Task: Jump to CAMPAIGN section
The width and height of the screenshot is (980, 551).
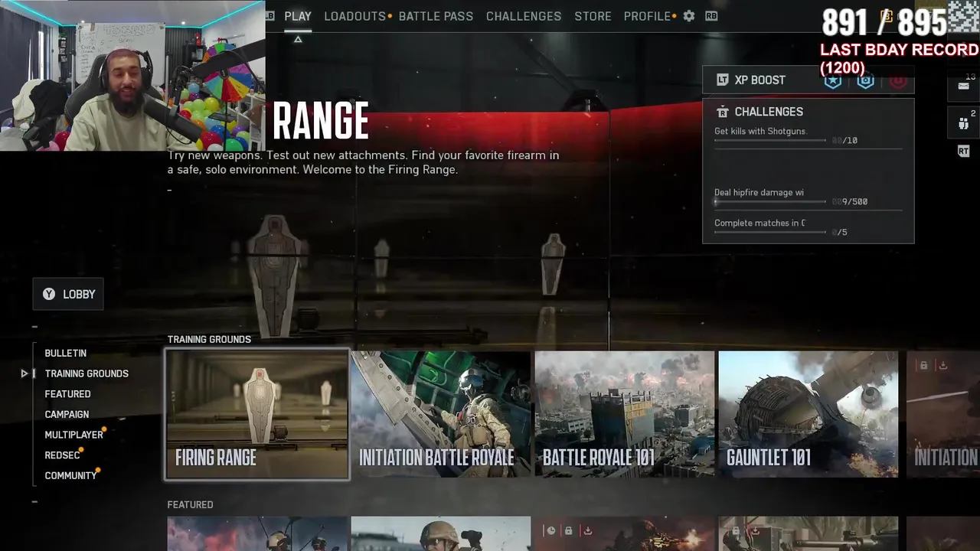Action: click(67, 414)
